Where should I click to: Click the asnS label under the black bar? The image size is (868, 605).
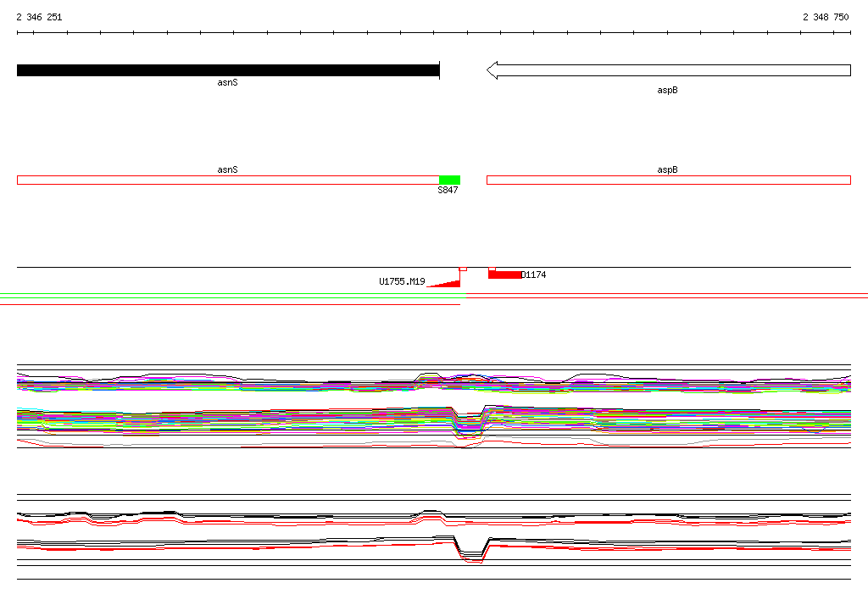pyautogui.click(x=227, y=82)
